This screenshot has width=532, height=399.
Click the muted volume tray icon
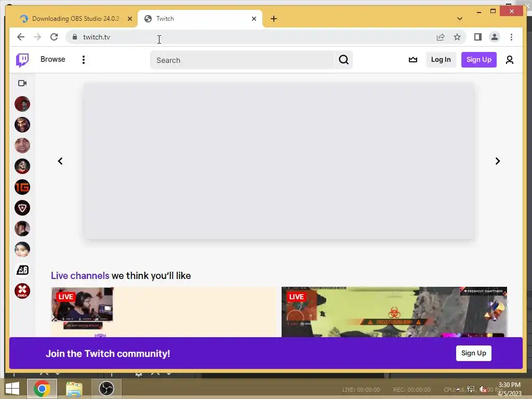(x=483, y=389)
